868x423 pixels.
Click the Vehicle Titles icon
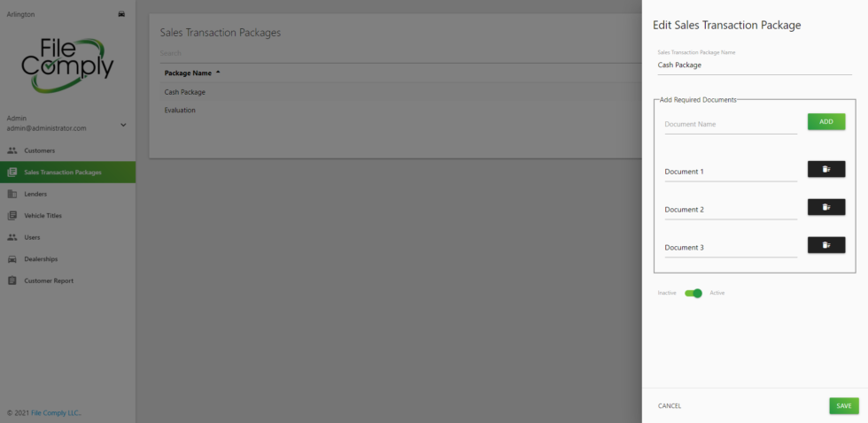12,216
